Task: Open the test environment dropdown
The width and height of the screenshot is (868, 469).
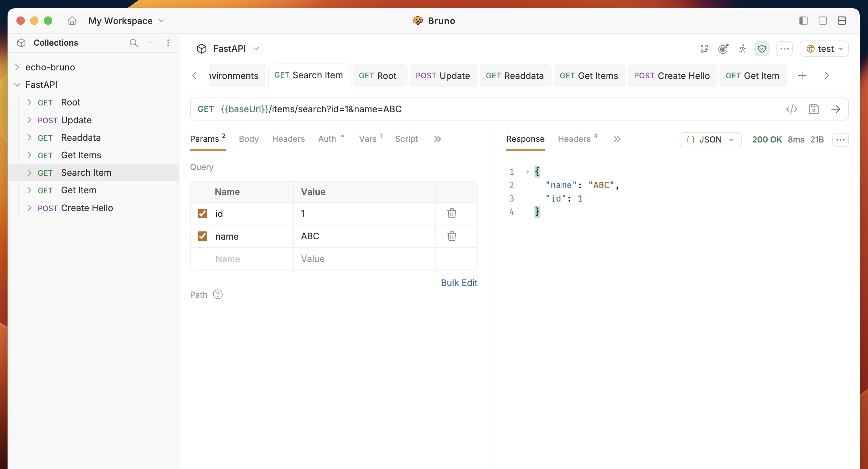Action: pyautogui.click(x=824, y=49)
